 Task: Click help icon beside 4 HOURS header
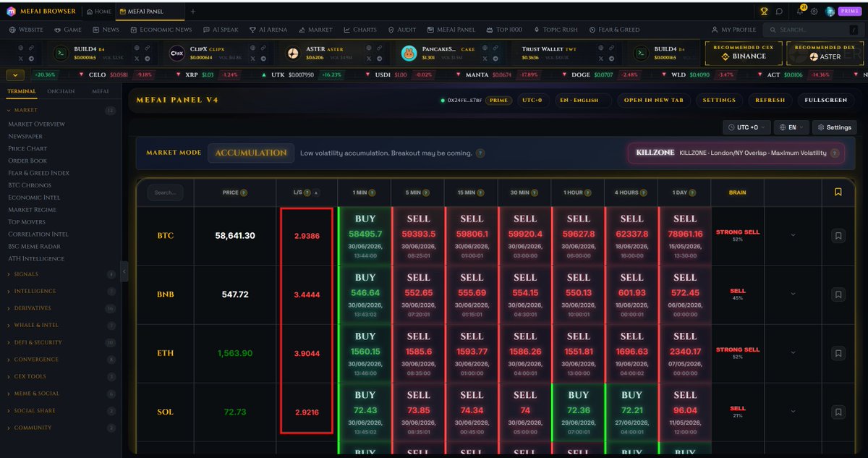tap(645, 193)
